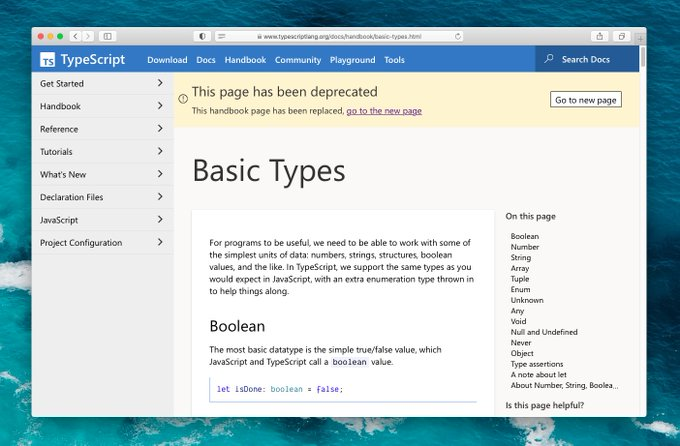The image size is (680, 446).
Task: Reload the page with refresh icon
Action: pos(458,36)
